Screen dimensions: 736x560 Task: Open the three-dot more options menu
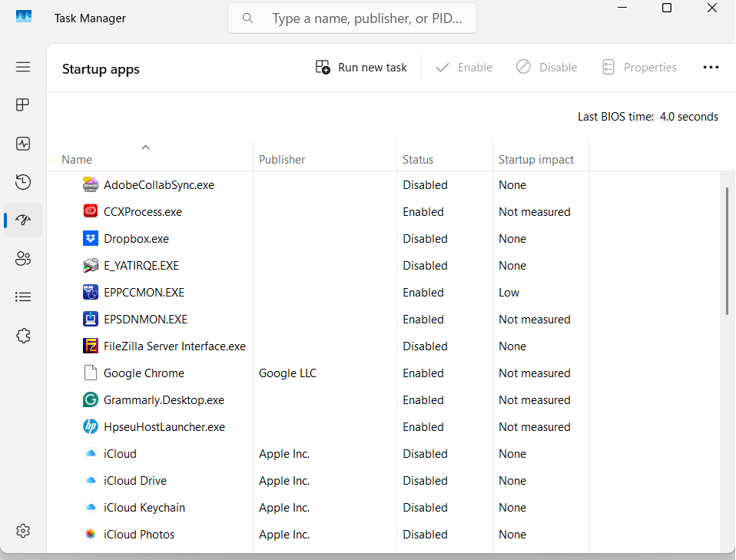(711, 67)
